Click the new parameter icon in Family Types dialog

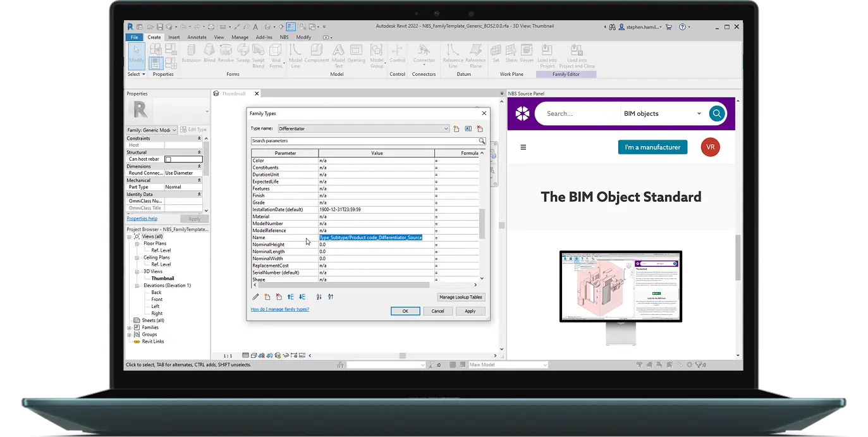[267, 297]
